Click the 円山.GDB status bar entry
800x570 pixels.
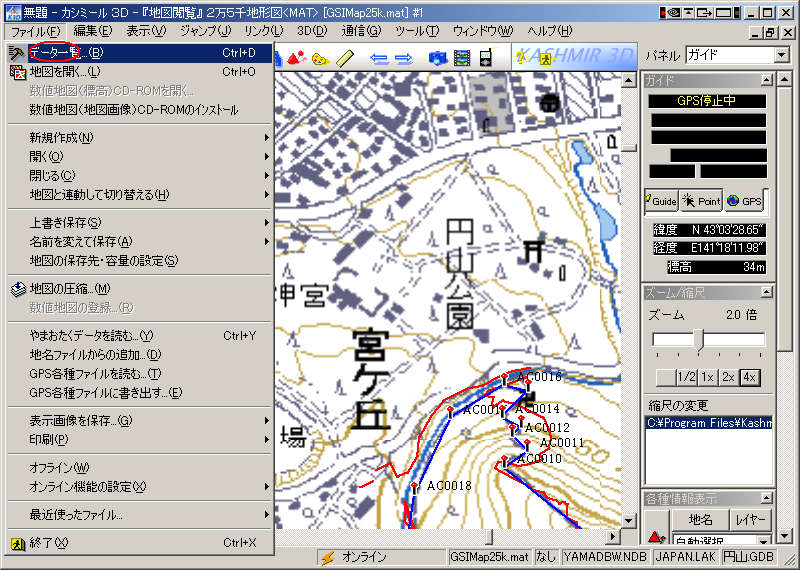[x=749, y=557]
